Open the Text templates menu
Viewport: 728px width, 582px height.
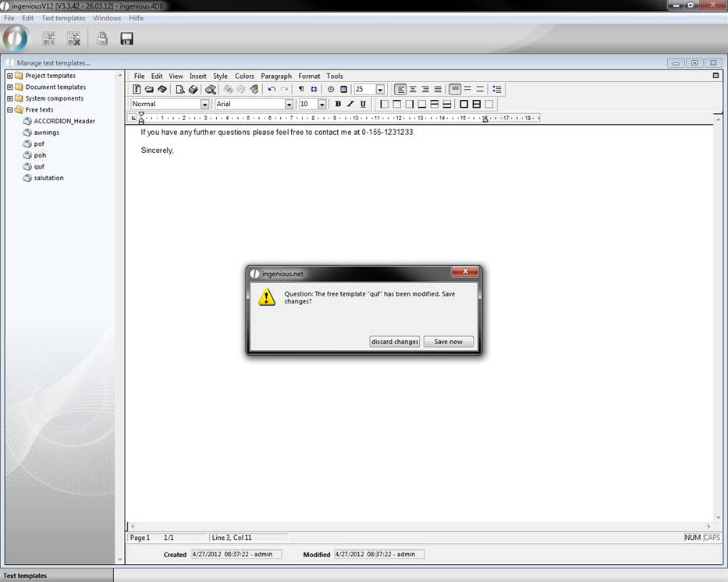[63, 18]
